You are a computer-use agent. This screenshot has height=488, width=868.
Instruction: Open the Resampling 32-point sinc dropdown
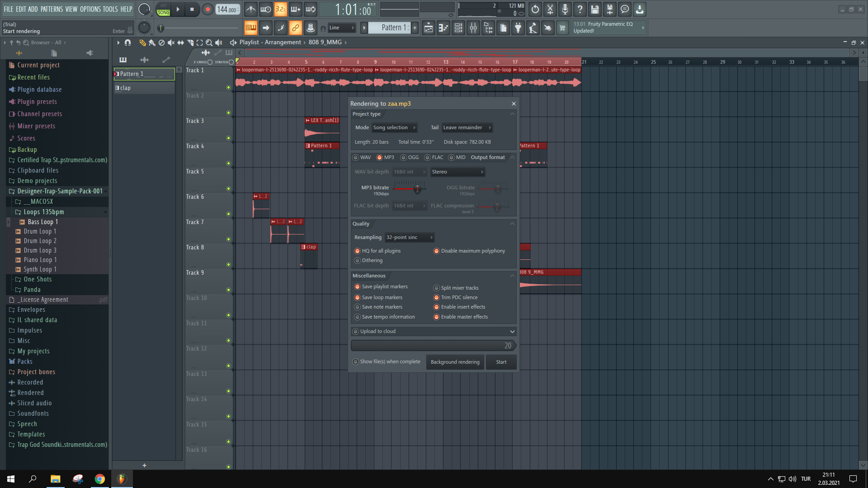(409, 238)
